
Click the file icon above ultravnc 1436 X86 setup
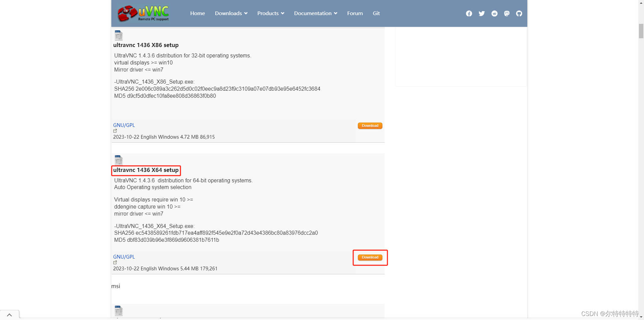(118, 35)
